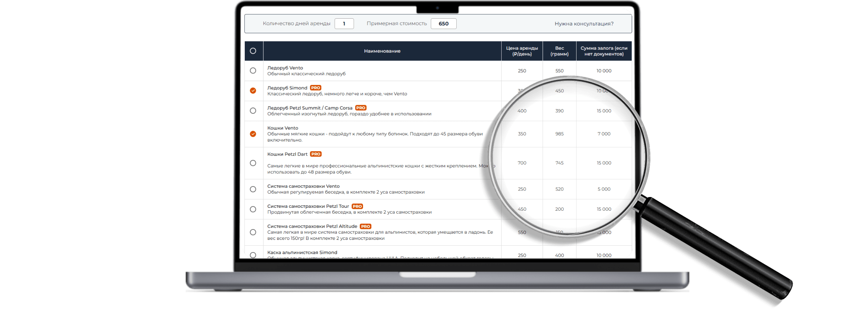Screen dimensions: 868x309
Task: Click weight 390 in Petzl Summit row
Action: 559,111
